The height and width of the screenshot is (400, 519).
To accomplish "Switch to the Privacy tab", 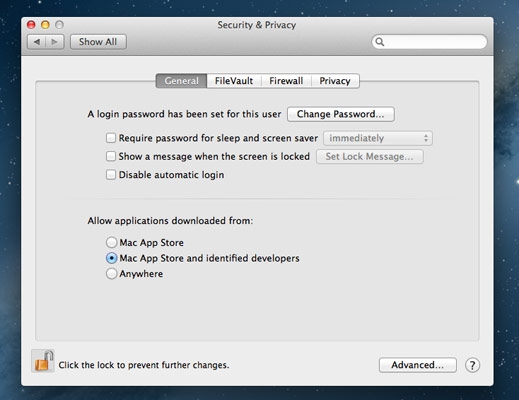I will coord(335,81).
